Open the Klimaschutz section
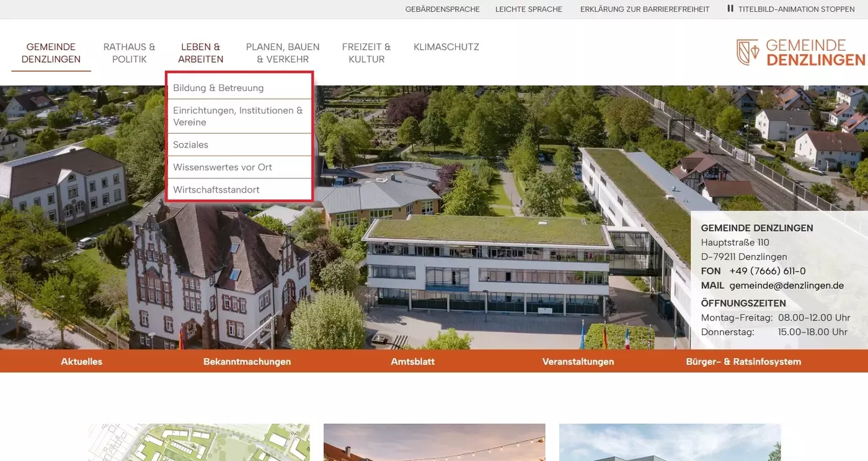 tap(446, 46)
